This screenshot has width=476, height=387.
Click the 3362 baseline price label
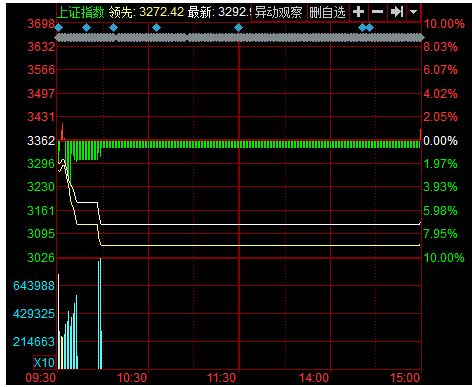point(41,141)
